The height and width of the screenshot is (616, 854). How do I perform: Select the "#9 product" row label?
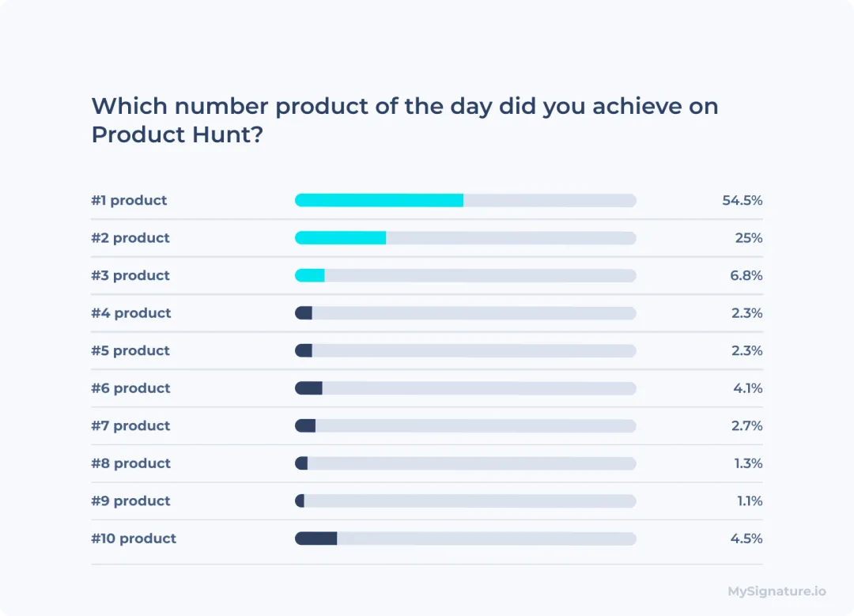(130, 501)
